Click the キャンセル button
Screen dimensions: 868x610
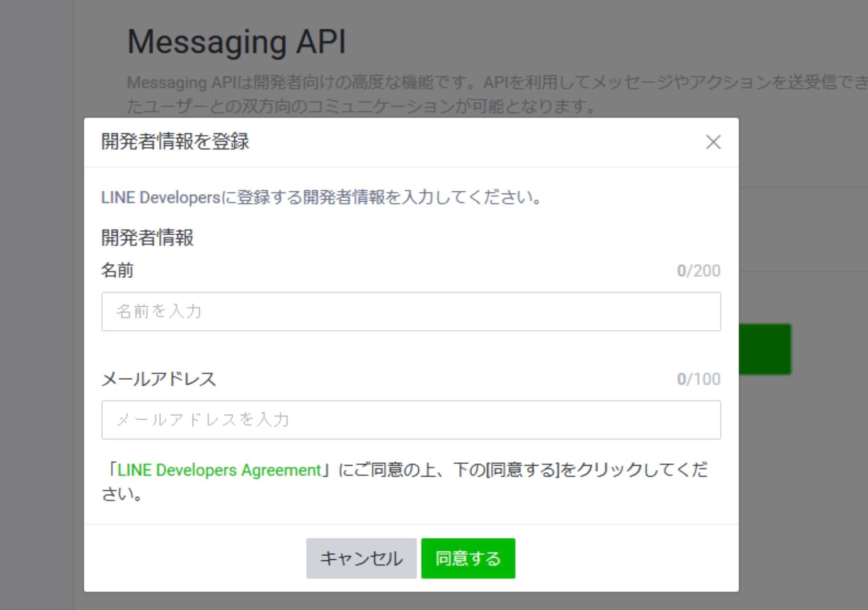click(x=361, y=558)
